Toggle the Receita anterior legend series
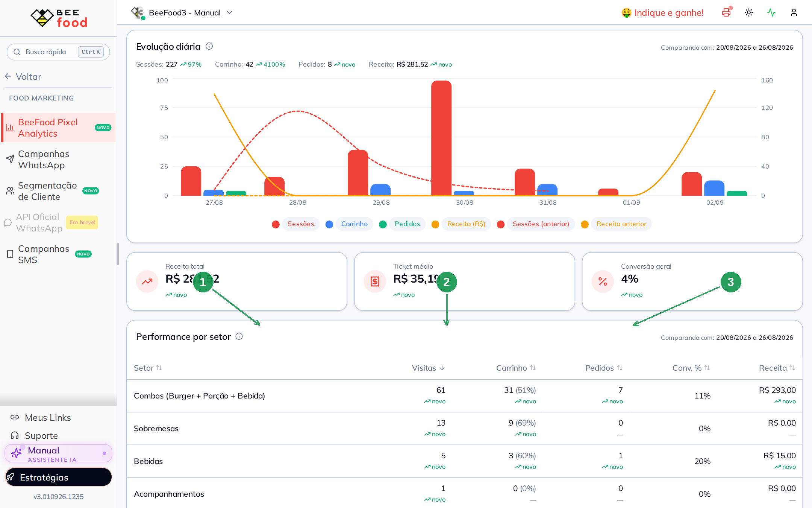 coord(621,224)
